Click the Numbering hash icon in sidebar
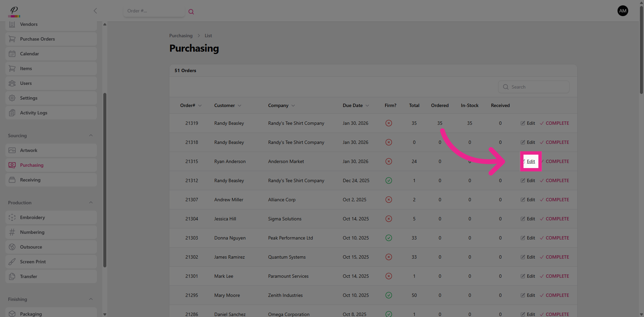 coord(12,232)
